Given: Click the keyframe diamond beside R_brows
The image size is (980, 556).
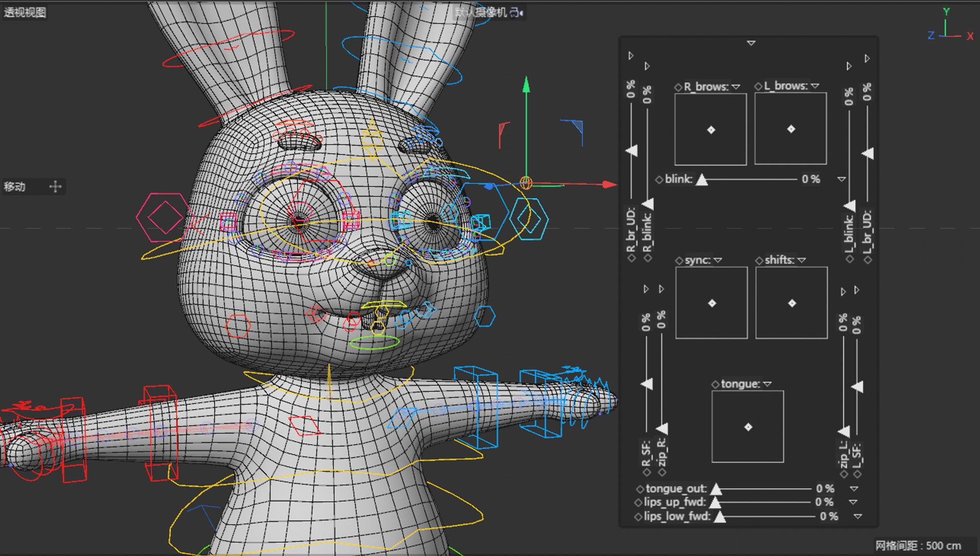Looking at the screenshot, I should pyautogui.click(x=678, y=87).
